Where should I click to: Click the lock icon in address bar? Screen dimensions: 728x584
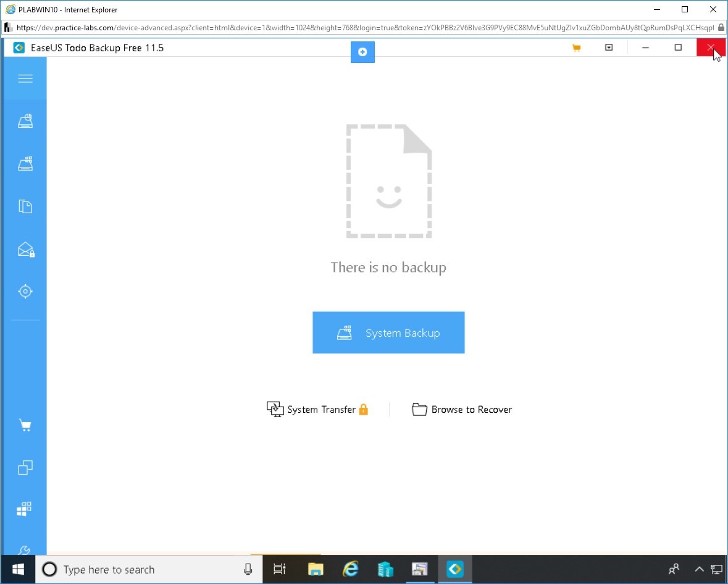(721, 27)
